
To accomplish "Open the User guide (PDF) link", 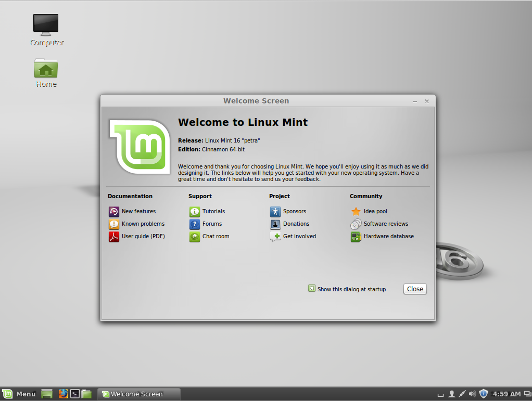I will (143, 236).
